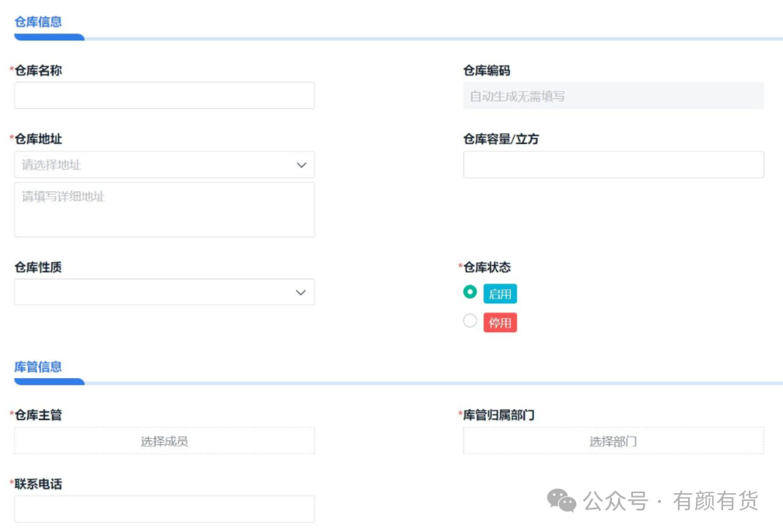Open the 请选择地址 address dropdown

[x=156, y=165]
